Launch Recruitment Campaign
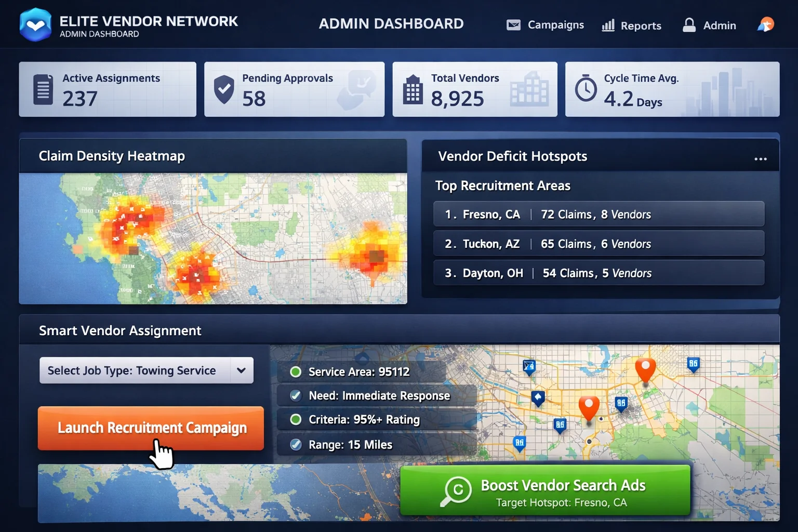The width and height of the screenshot is (798, 532). click(x=151, y=428)
